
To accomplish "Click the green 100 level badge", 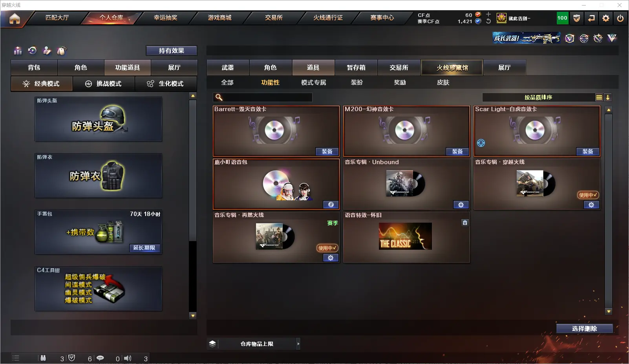I will tap(563, 18).
